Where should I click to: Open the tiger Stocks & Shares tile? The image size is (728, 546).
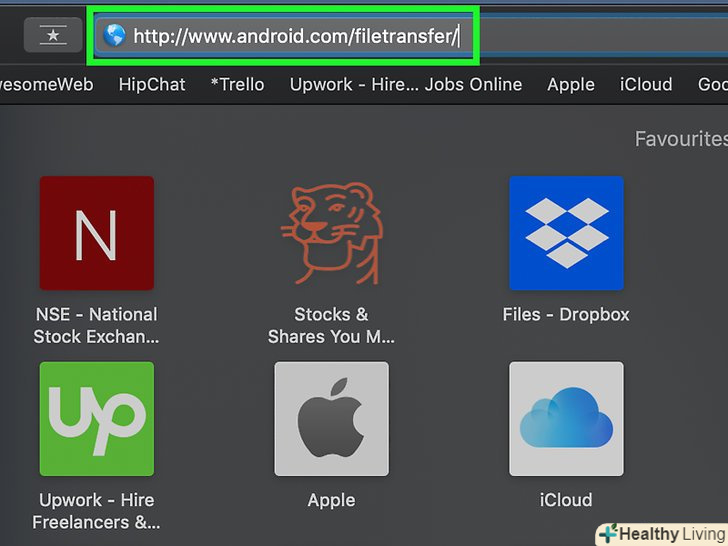click(x=332, y=233)
